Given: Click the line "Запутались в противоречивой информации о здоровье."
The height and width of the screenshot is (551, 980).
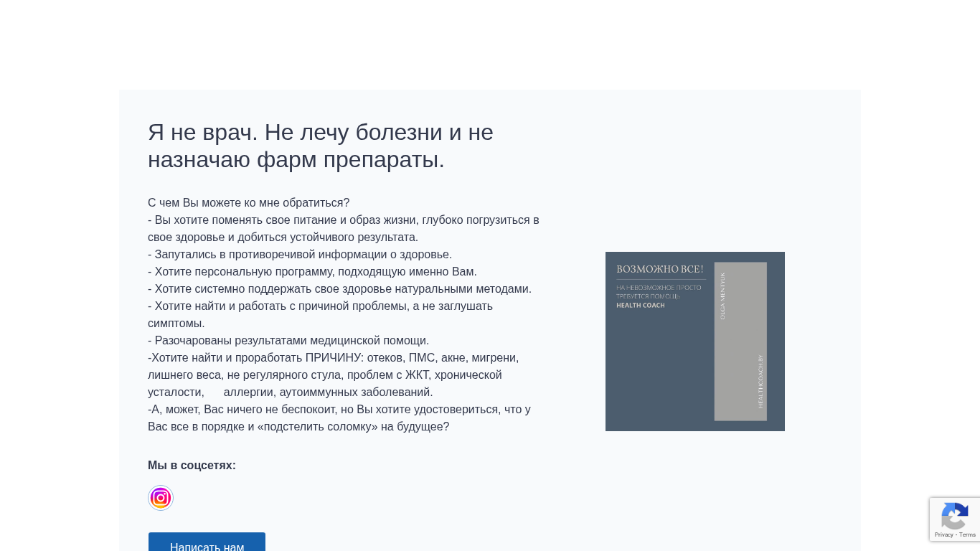Looking at the screenshot, I should pyautogui.click(x=300, y=255).
